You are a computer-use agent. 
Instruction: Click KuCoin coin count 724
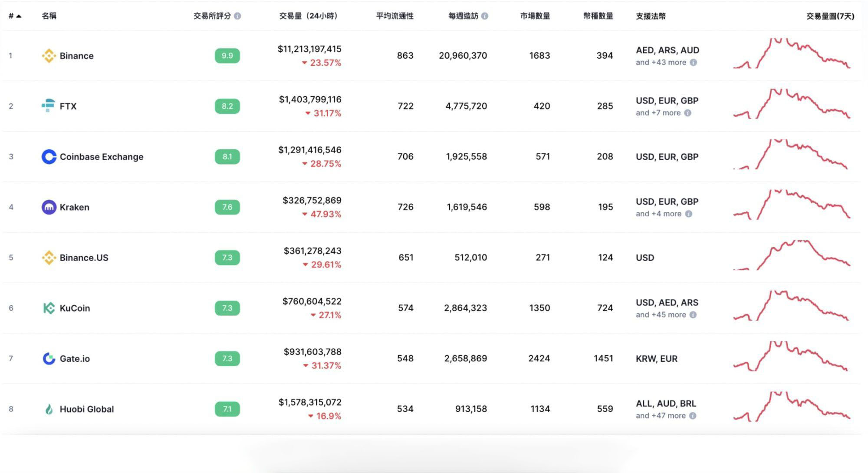pos(605,308)
